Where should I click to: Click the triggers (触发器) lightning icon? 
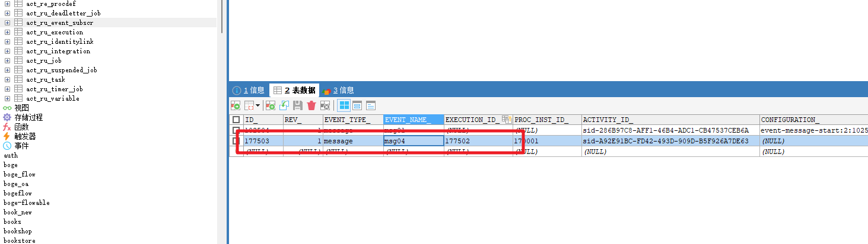7,136
